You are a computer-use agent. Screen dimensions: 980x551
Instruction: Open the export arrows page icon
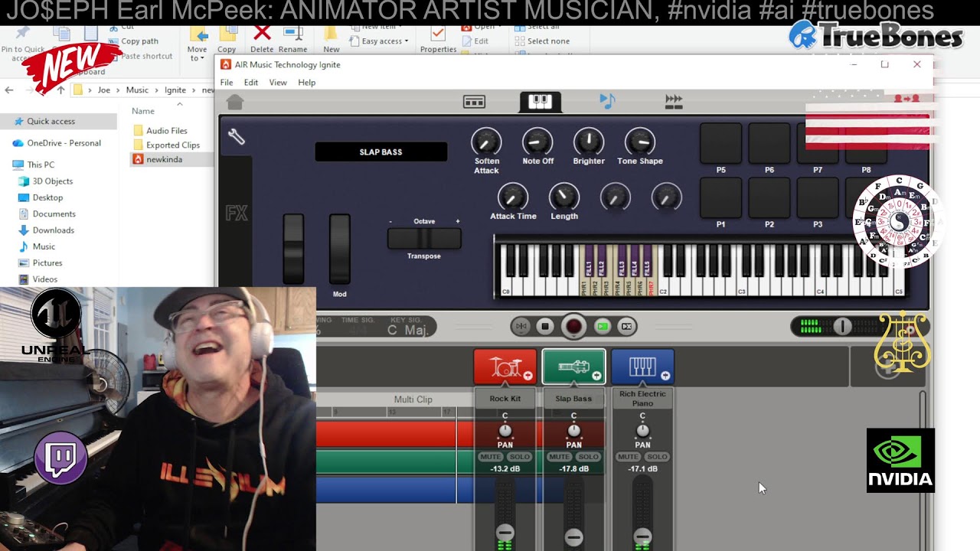[674, 102]
